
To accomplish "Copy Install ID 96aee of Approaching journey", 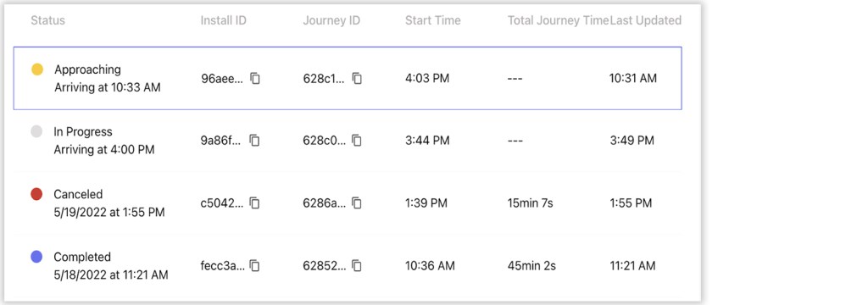I will click(254, 79).
